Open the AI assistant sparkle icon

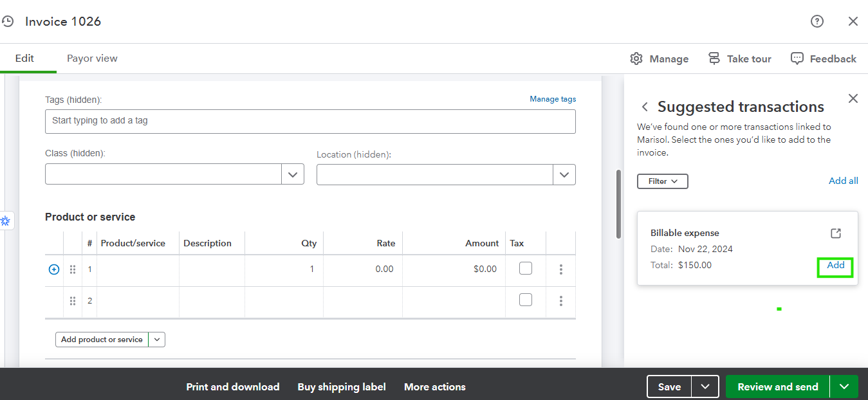6,221
